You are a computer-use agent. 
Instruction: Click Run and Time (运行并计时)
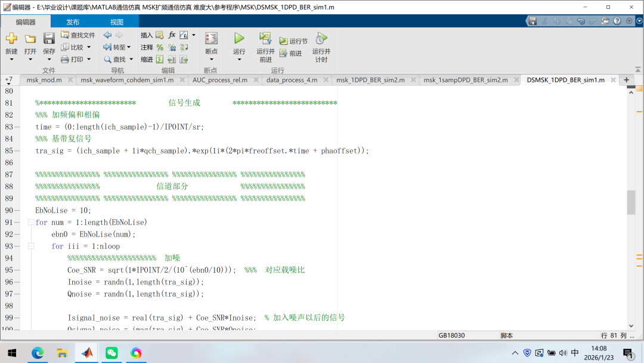[321, 47]
